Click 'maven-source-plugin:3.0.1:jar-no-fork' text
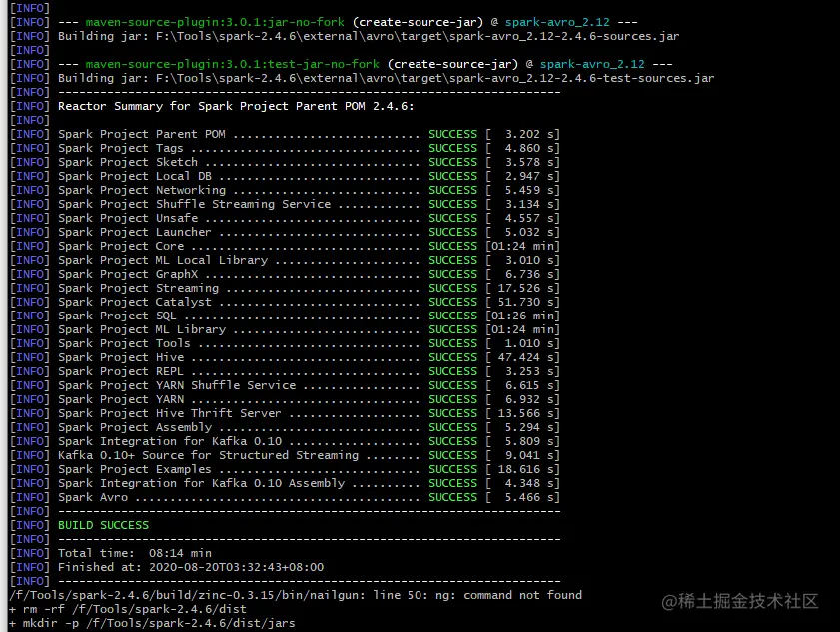The image size is (840, 632). (x=215, y=22)
